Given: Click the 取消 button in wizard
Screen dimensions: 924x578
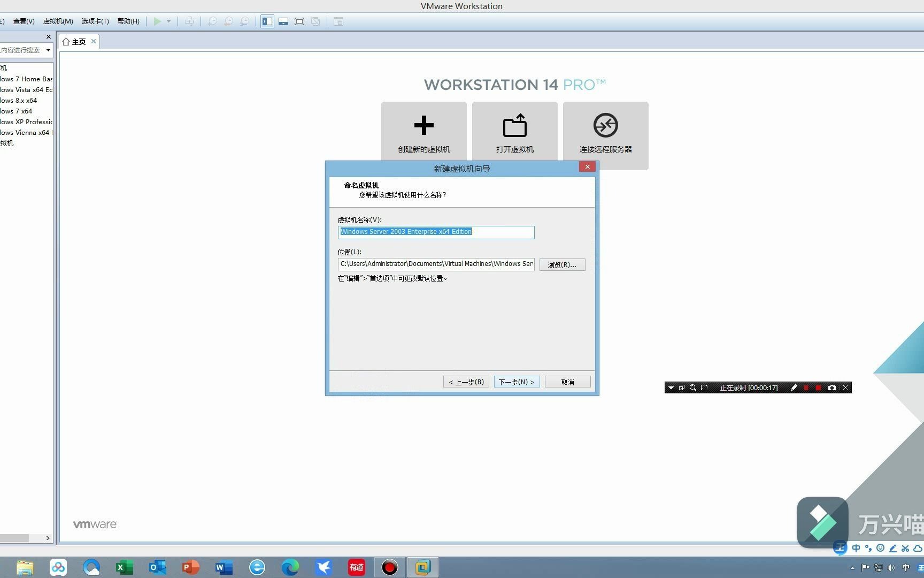Looking at the screenshot, I should (567, 382).
